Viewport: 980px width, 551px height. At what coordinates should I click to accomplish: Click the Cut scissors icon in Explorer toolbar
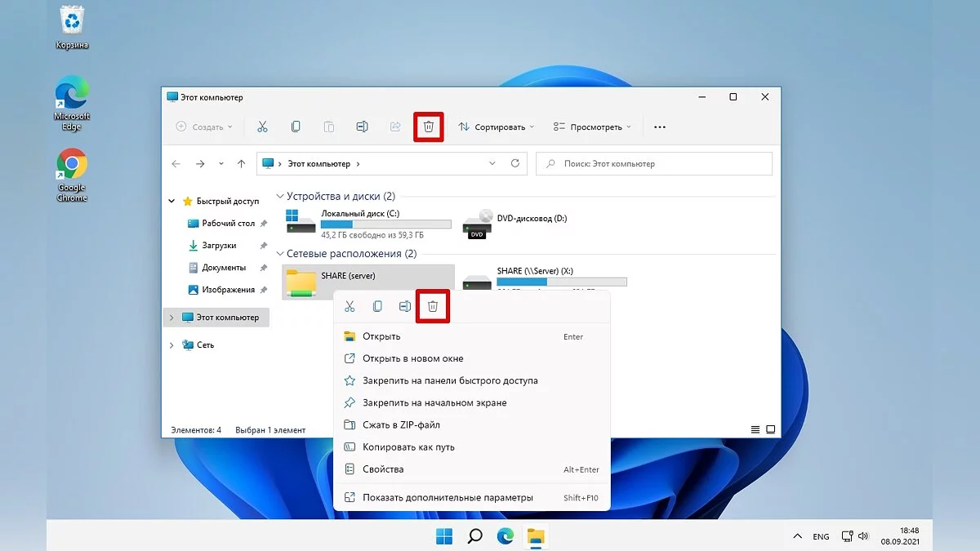tap(262, 127)
